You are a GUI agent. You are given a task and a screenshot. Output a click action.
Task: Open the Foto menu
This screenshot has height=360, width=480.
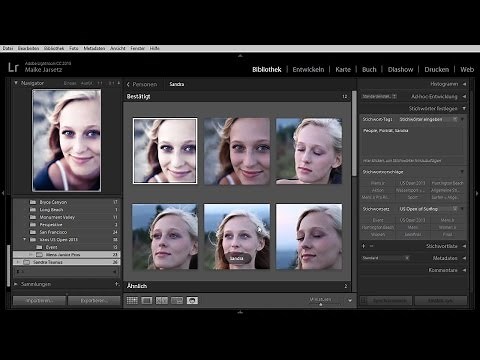[x=74, y=48]
